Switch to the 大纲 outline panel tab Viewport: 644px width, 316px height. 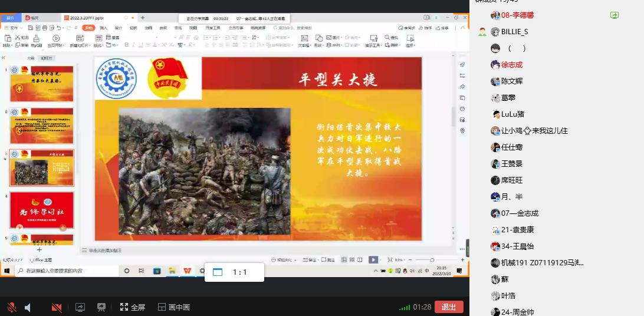pos(31,58)
